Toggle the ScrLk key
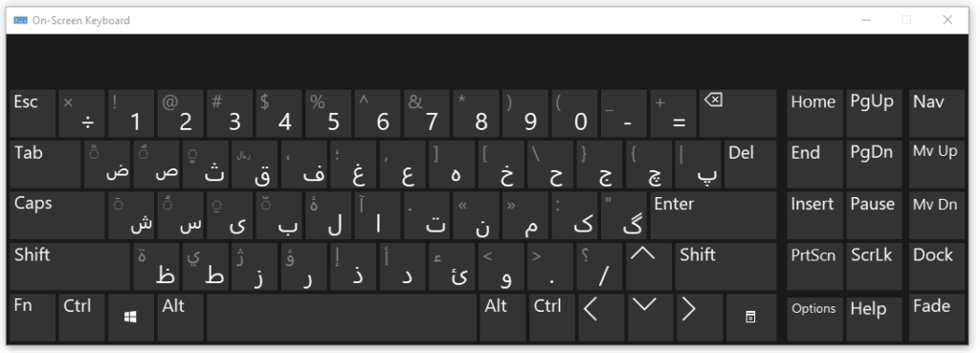This screenshot has width=980, height=353. [x=874, y=267]
